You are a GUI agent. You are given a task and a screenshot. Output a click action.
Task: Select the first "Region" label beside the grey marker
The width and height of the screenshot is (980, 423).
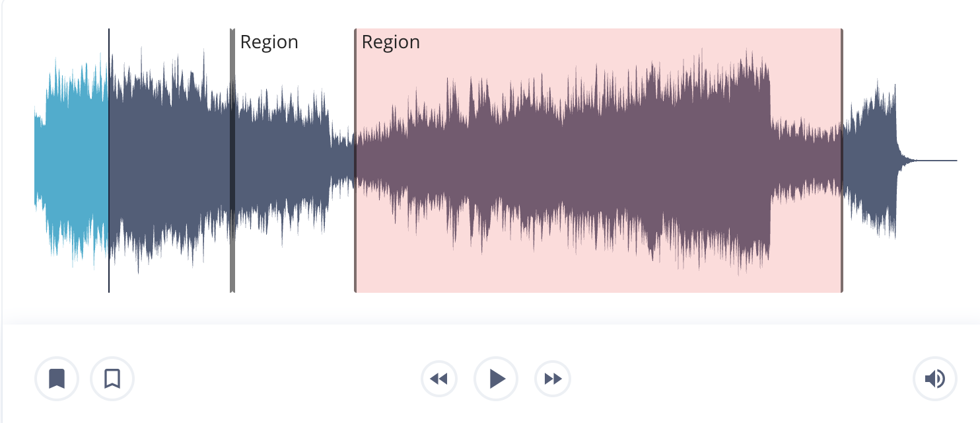[x=269, y=42]
